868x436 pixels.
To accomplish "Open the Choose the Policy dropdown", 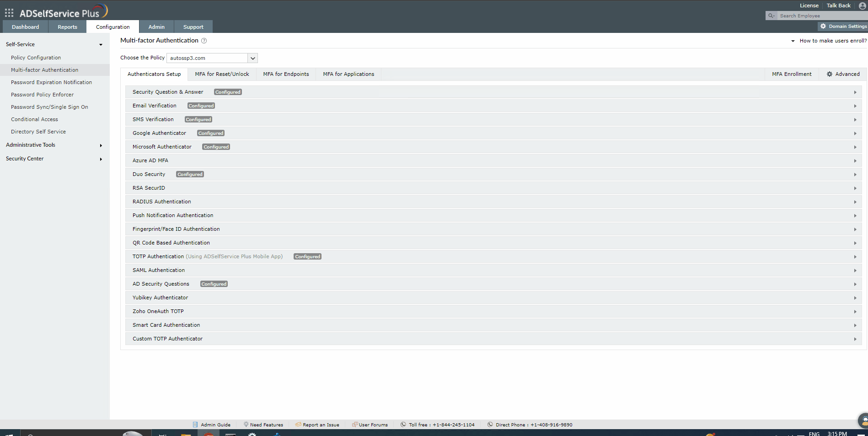I will (212, 58).
